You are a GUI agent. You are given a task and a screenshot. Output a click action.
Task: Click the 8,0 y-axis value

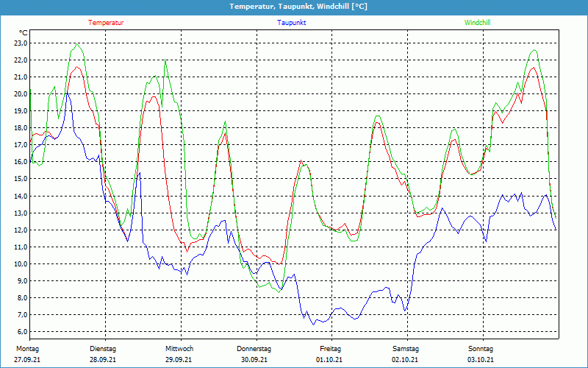point(22,297)
